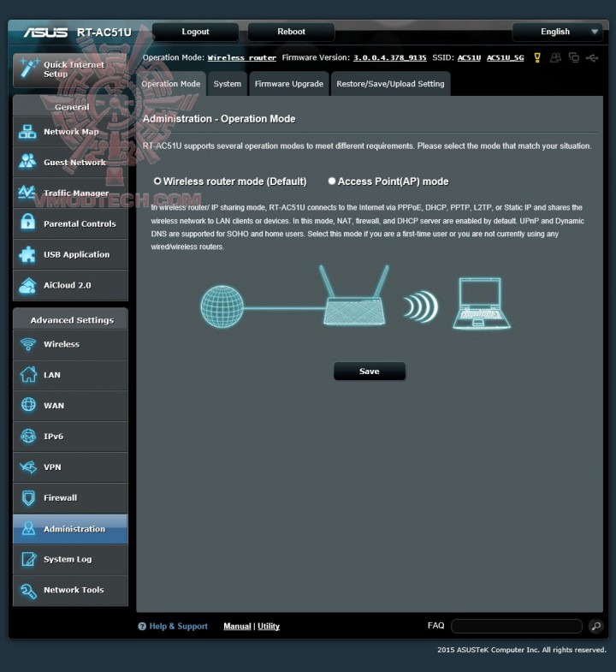Image resolution: width=616 pixels, height=672 pixels.
Task: Click the LAN house icon
Action: [28, 374]
